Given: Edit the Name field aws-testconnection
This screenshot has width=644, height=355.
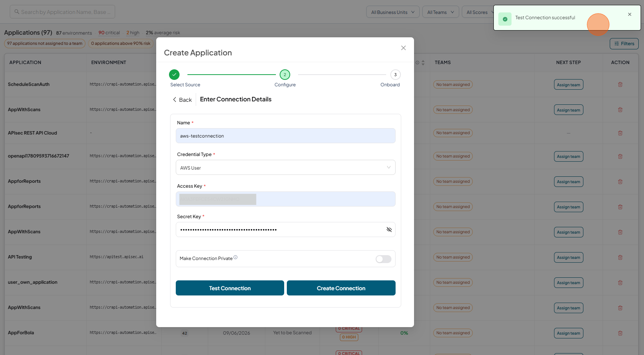Looking at the screenshot, I should [285, 136].
